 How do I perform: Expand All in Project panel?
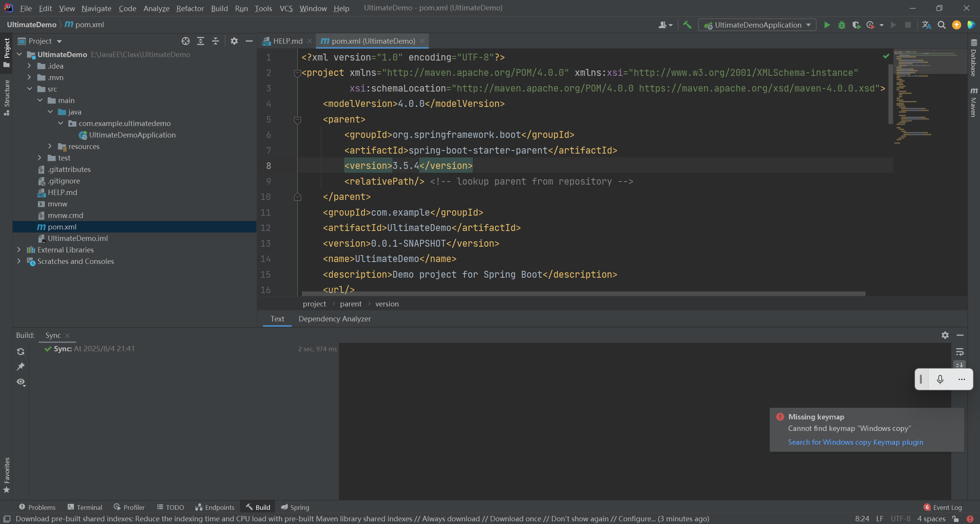201,41
